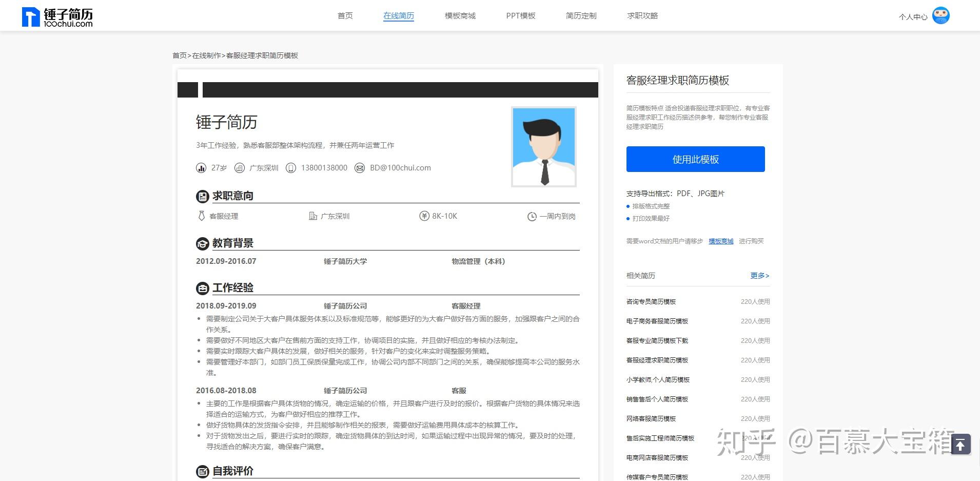Click the tie icon beside 客服经理

[201, 216]
